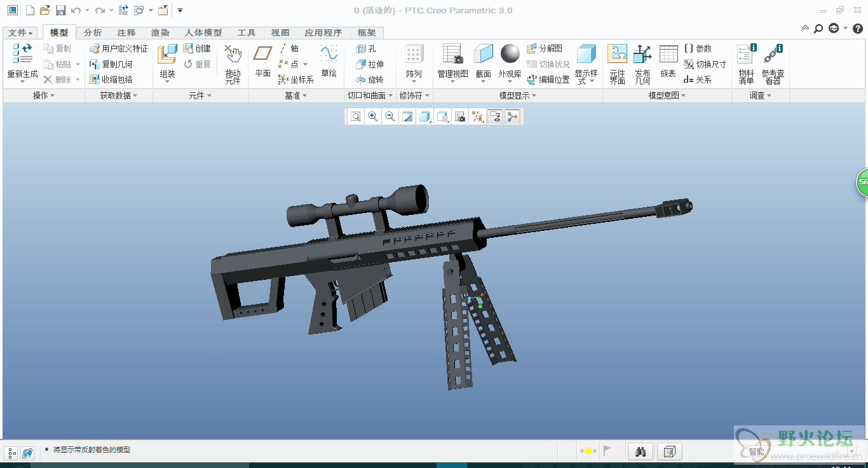Image resolution: width=868 pixels, height=468 pixels.
Task: Toggle 切换尺寸 dimension display
Action: [705, 64]
